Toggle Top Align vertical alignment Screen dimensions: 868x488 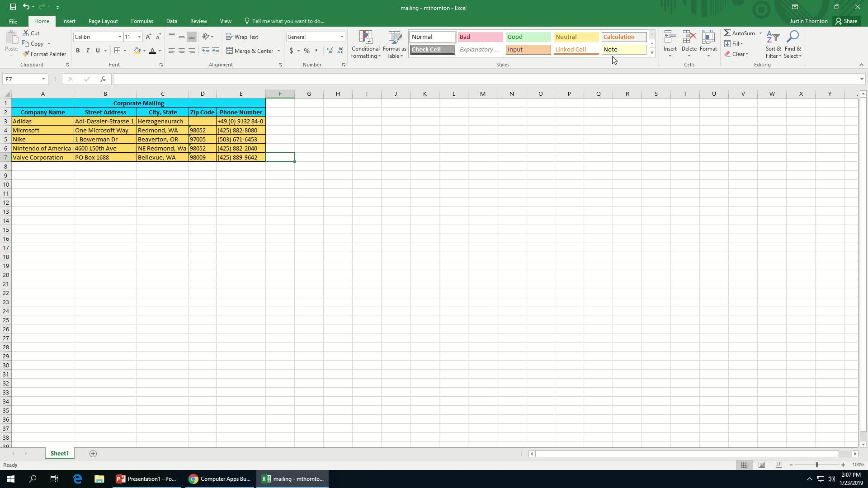[x=171, y=37]
